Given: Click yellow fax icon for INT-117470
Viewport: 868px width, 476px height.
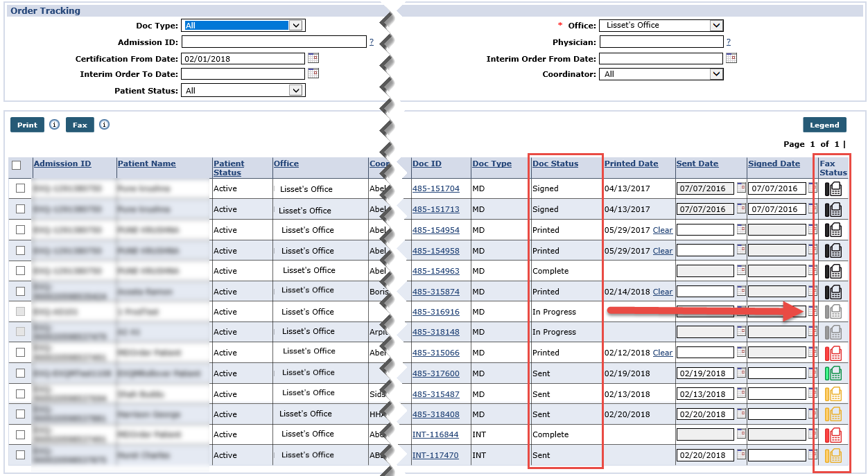Looking at the screenshot, I should click(833, 455).
